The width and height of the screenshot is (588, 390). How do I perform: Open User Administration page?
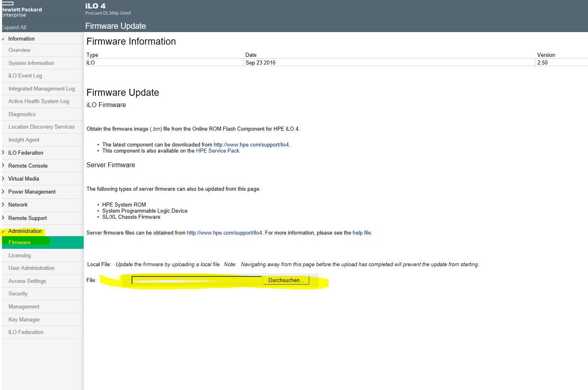click(x=31, y=268)
